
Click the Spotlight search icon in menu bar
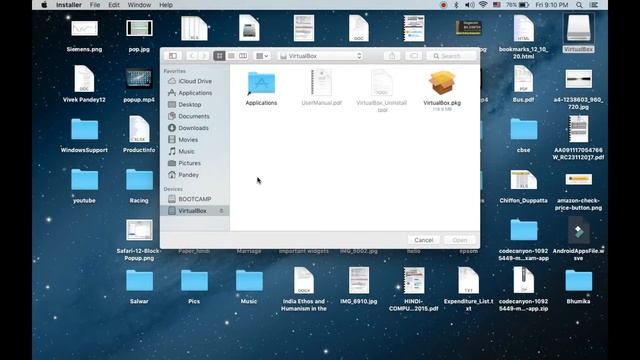coord(579,5)
